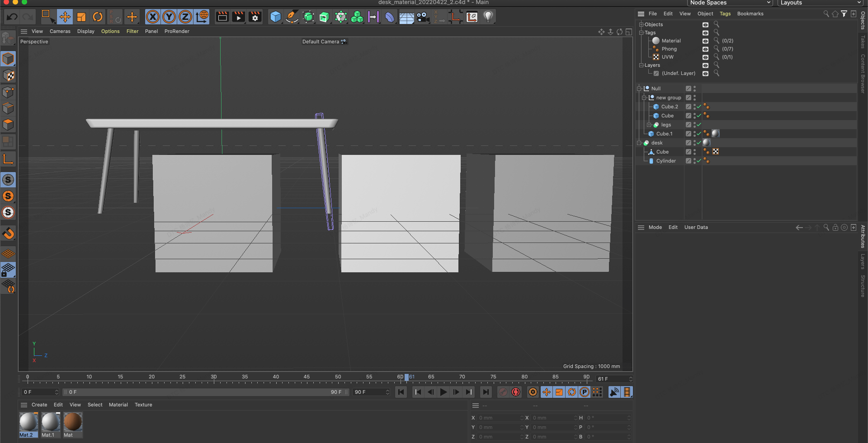868x443 pixels.
Task: Toggle visibility eye for Phong tag filter
Action: tap(705, 49)
